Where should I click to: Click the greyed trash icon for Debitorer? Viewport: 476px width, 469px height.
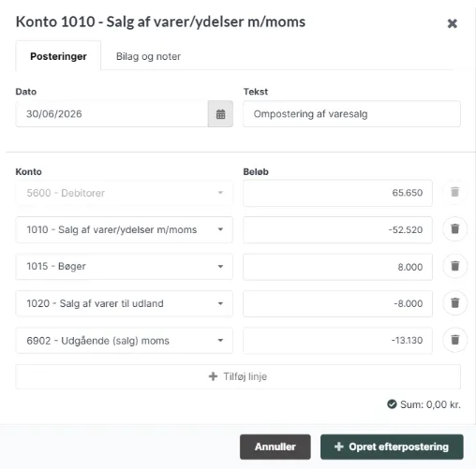pos(454,192)
